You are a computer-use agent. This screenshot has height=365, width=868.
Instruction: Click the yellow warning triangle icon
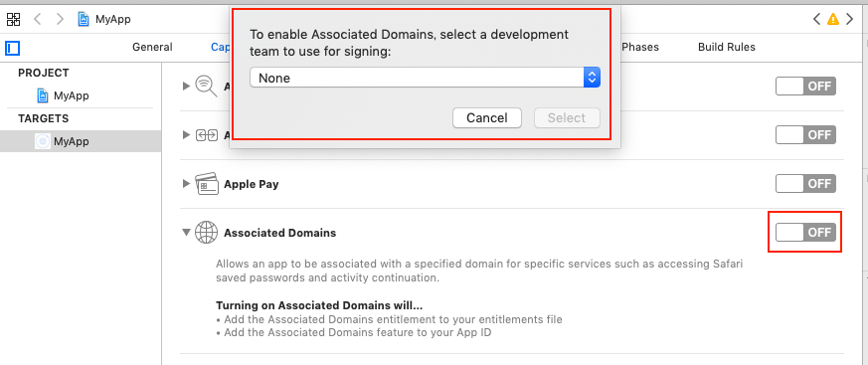[832, 19]
